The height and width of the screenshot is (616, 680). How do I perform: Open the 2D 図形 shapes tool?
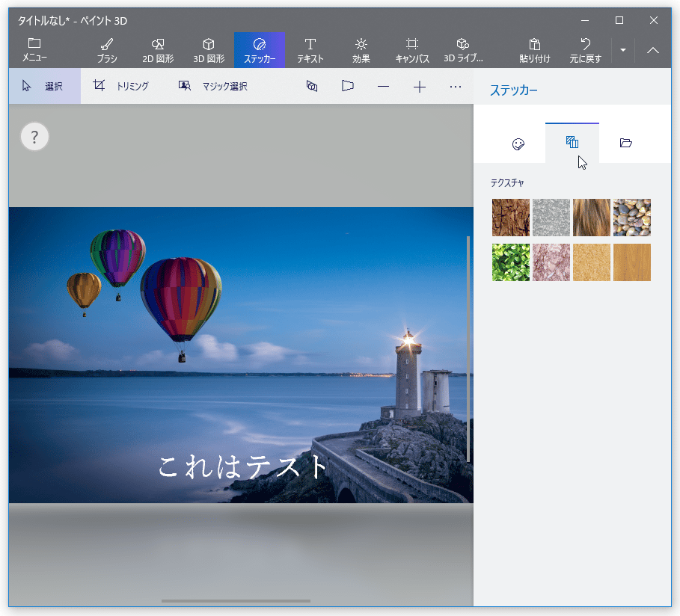click(158, 50)
